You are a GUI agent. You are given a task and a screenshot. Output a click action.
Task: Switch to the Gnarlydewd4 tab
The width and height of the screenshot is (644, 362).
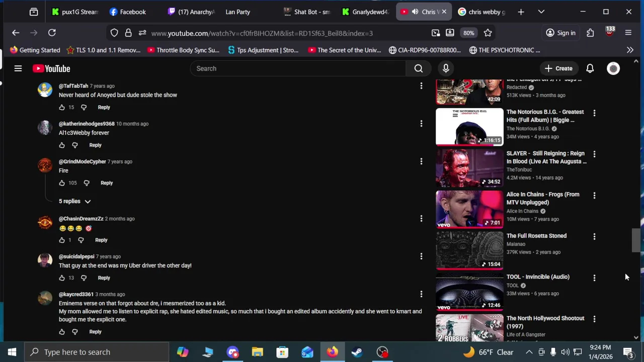[365, 12]
